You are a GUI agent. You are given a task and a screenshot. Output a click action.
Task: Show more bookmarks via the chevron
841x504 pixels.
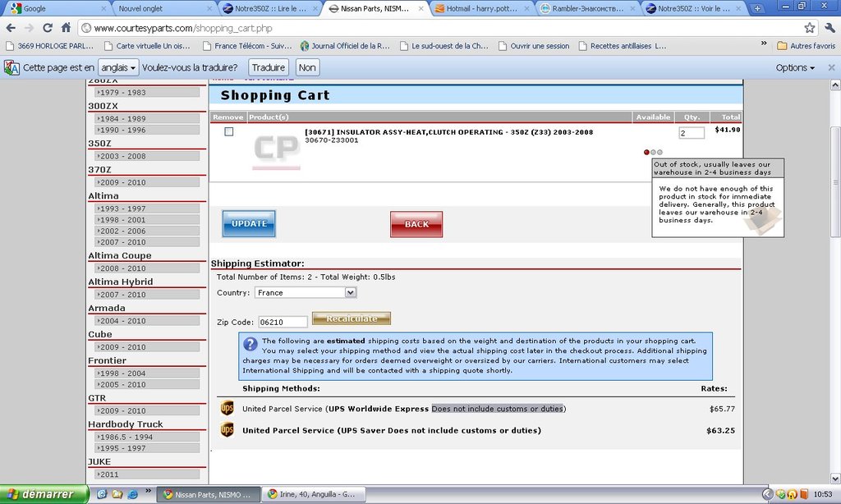(x=764, y=44)
